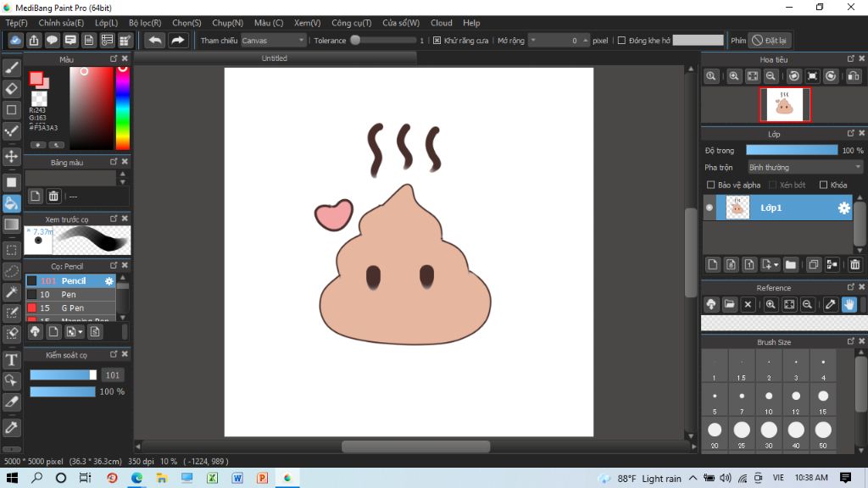The image size is (868, 488).
Task: Delete the layer with the trash icon
Action: [854, 265]
